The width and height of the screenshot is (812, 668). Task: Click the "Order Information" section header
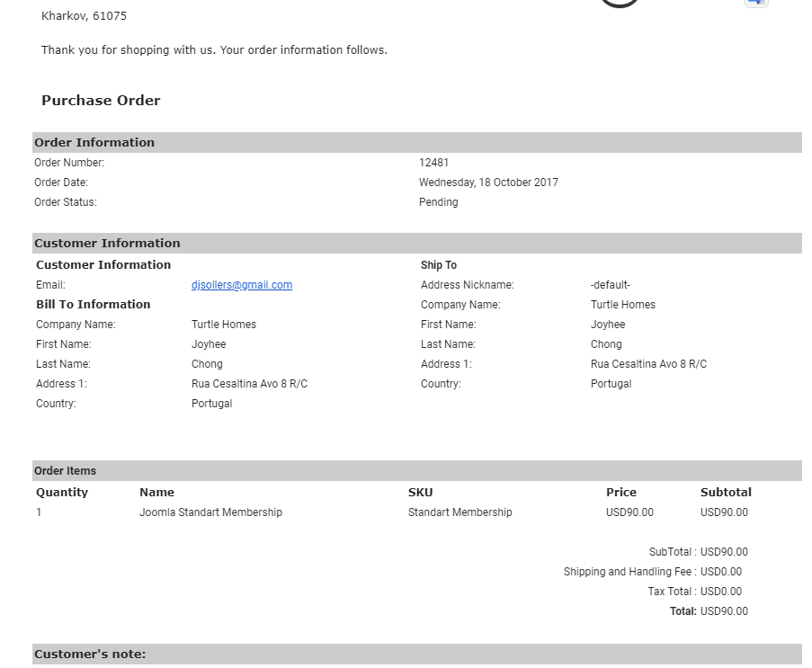tap(417, 142)
